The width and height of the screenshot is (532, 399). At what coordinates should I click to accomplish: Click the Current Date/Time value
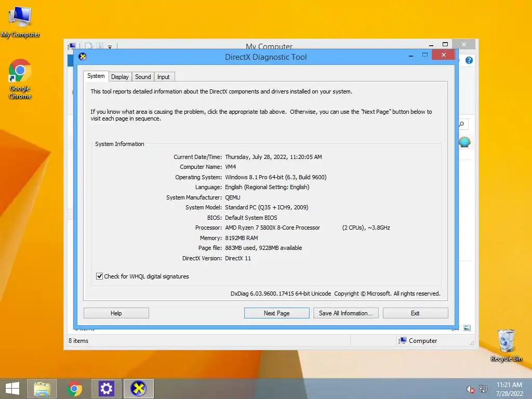[x=273, y=157]
